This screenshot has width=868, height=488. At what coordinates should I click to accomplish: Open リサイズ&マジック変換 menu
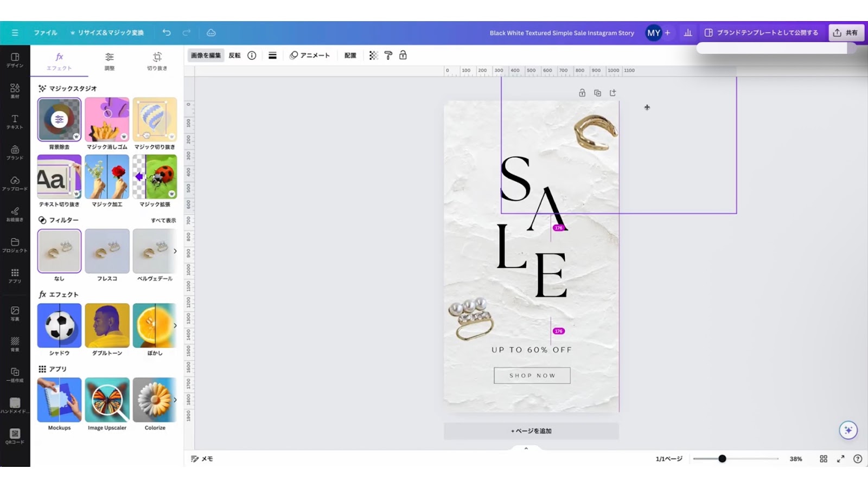tap(107, 33)
